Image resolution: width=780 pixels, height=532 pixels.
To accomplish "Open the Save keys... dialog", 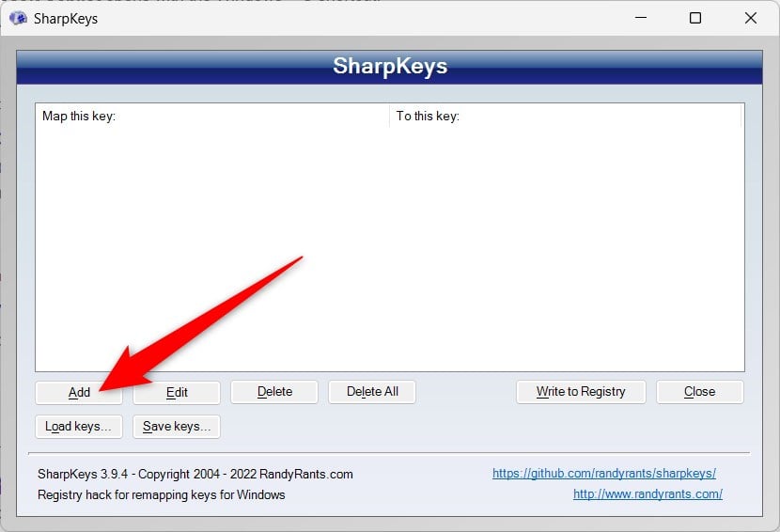I will pyautogui.click(x=177, y=427).
